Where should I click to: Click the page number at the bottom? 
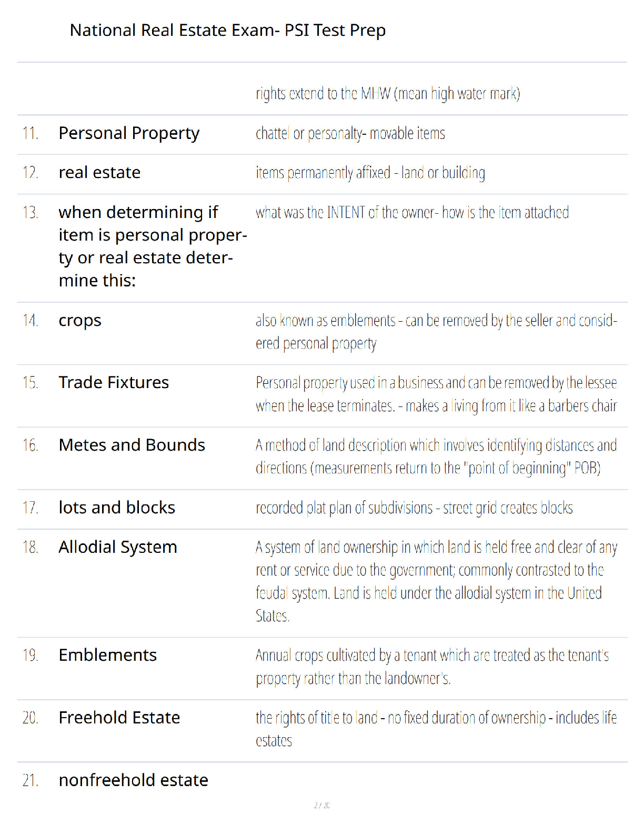[x=322, y=805]
